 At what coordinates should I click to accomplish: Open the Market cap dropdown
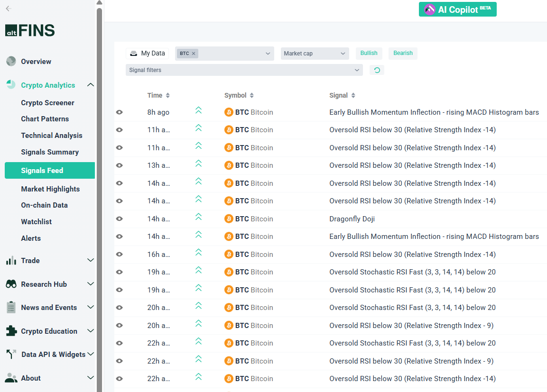coord(315,54)
